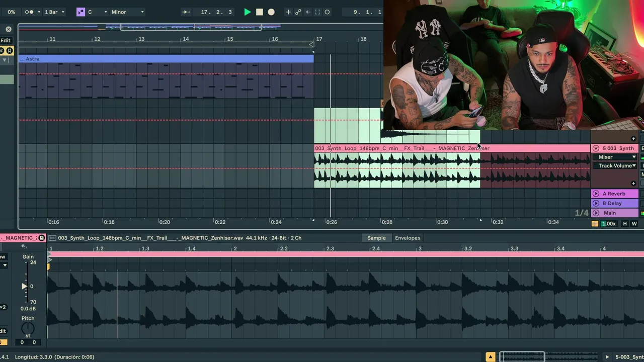Arm the Arrangement Record button
Viewport: 644px width, 362px height.
(x=271, y=12)
